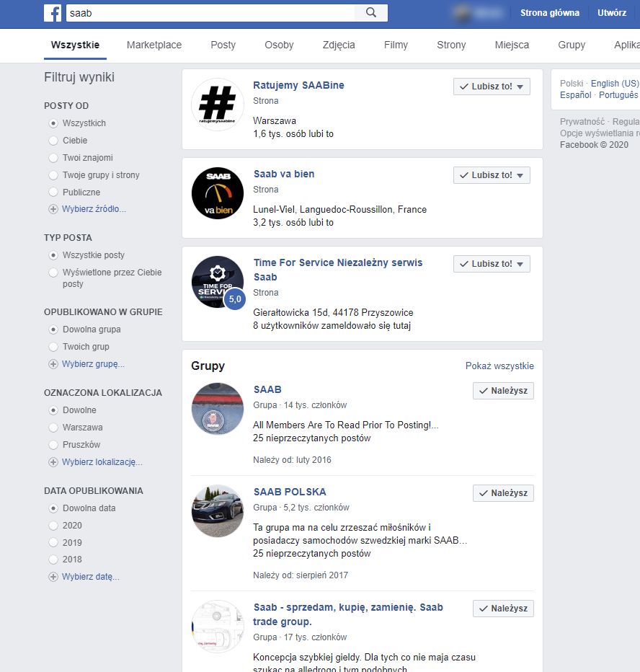Switch language to Español

[x=575, y=95]
